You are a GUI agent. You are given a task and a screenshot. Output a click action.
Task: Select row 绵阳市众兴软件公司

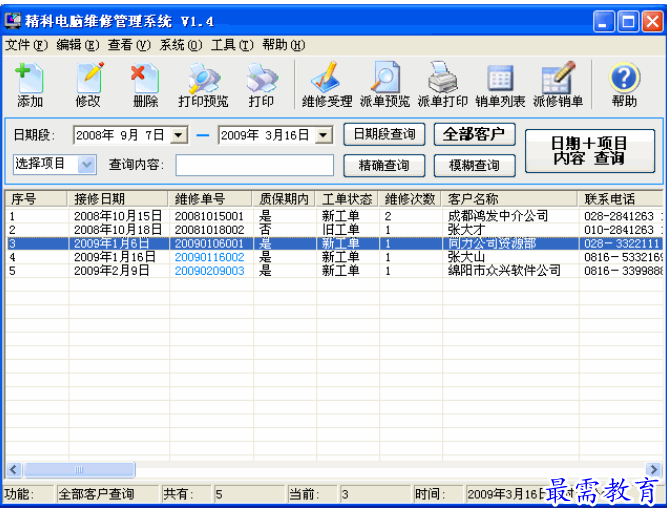334,271
